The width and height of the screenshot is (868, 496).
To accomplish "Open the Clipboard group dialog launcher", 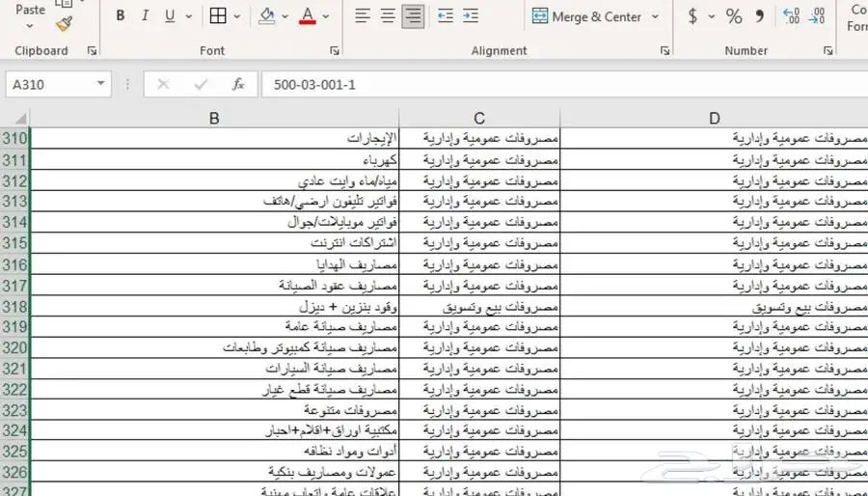I will click(x=92, y=51).
